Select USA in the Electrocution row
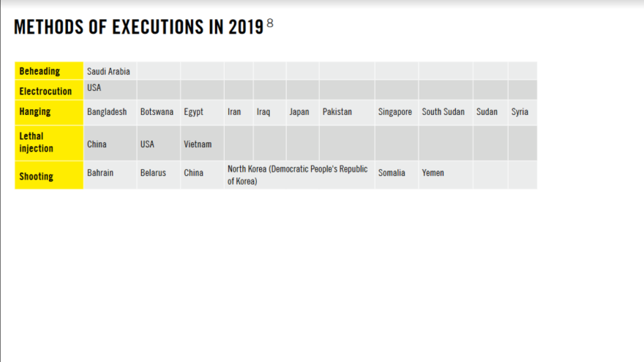This screenshot has height=362, width=644. [x=94, y=88]
